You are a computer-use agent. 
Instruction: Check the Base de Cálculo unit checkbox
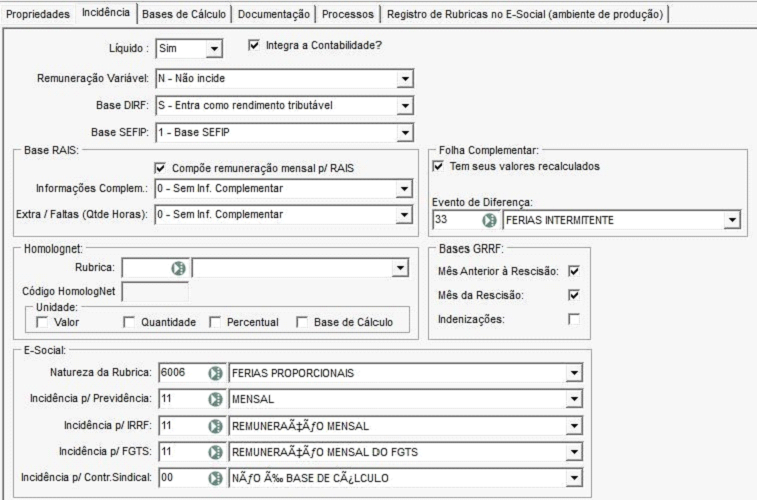(302, 322)
